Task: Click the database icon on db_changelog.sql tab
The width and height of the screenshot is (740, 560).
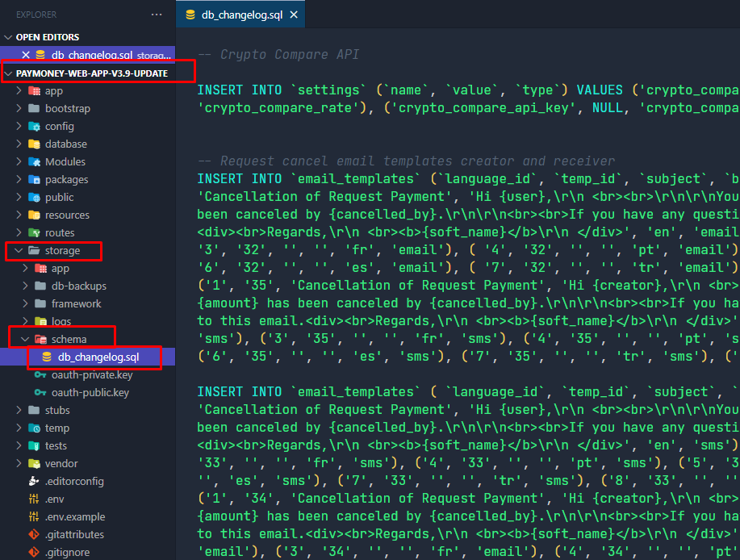Action: click(190, 15)
